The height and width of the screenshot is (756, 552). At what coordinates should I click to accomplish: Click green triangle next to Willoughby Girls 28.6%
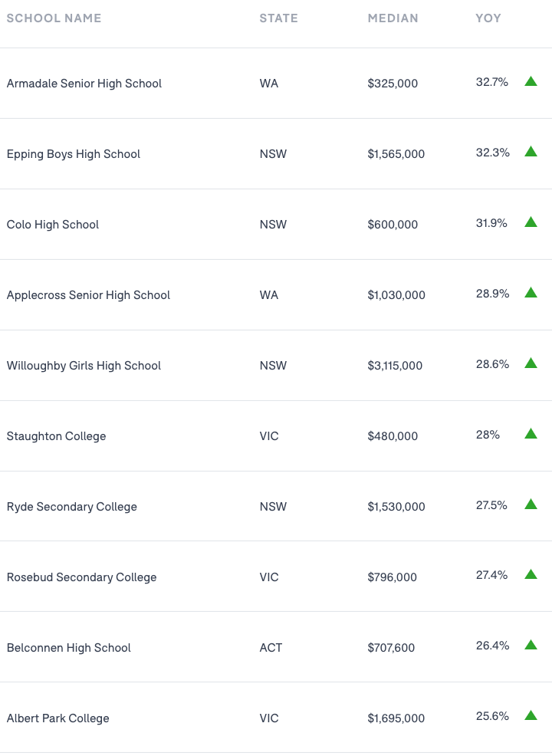coord(531,363)
